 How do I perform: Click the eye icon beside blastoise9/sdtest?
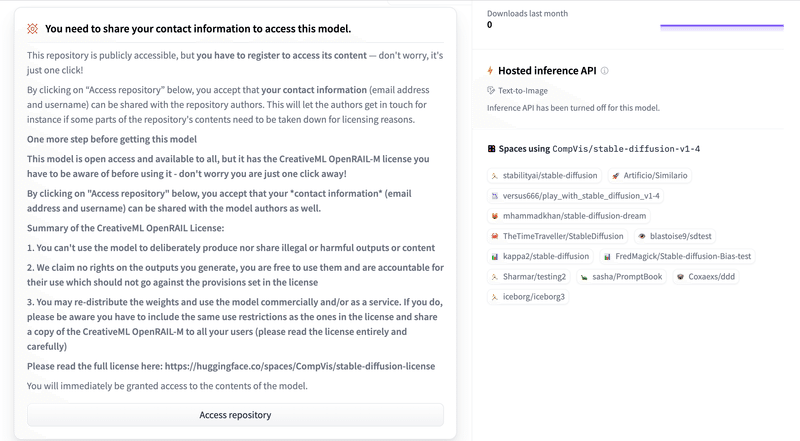(642, 236)
